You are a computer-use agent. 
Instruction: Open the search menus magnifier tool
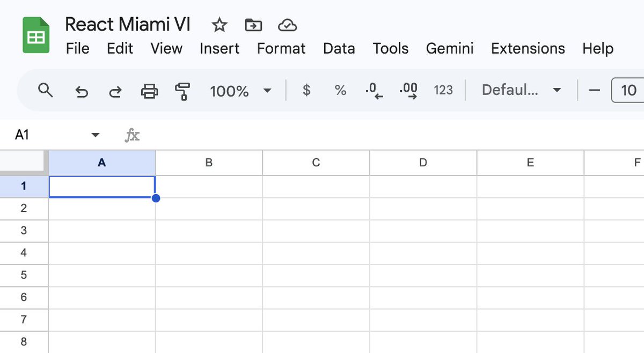pos(46,90)
